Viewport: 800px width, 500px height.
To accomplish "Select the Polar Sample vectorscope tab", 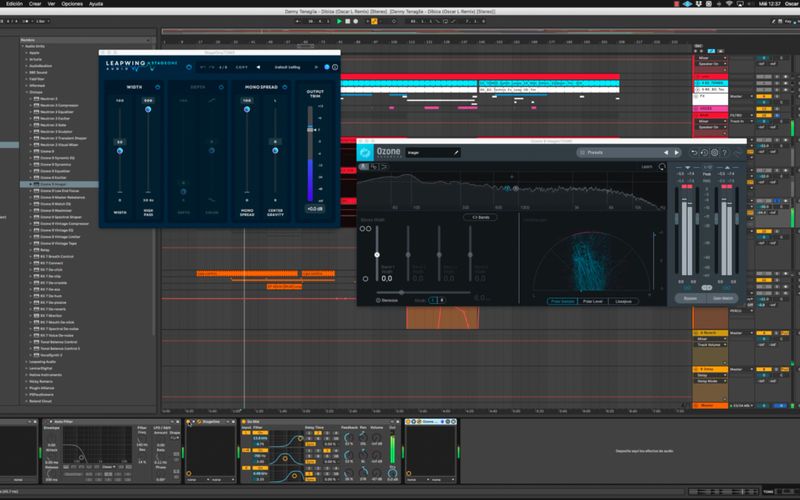I will pos(563,302).
